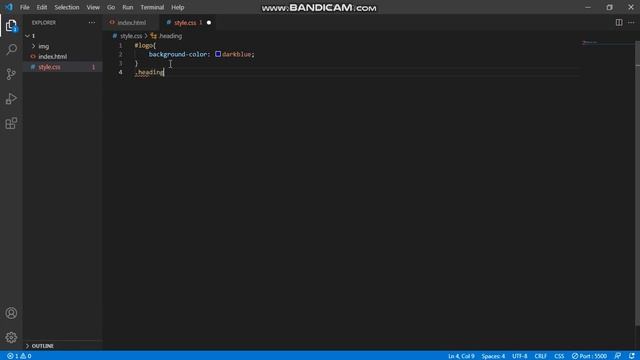
Task: Open the Extensions view icon
Action: coord(11,123)
